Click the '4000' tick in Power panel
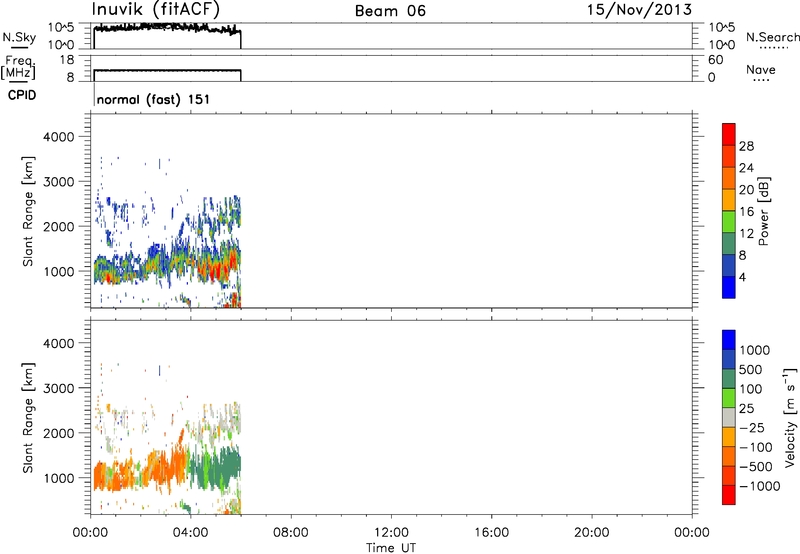Screen dimensions: 800x554 click(x=58, y=137)
